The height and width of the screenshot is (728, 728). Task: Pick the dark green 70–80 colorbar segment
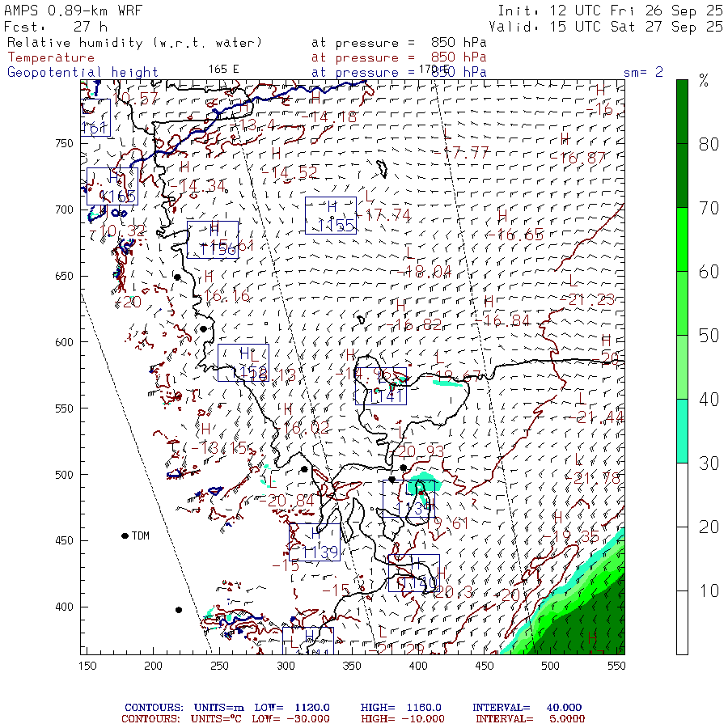click(x=682, y=176)
